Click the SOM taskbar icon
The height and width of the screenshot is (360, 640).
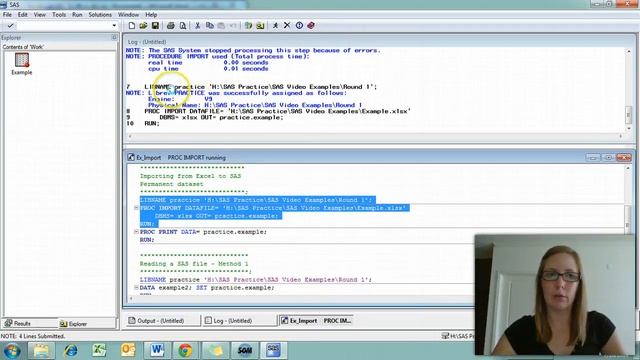pos(244,350)
